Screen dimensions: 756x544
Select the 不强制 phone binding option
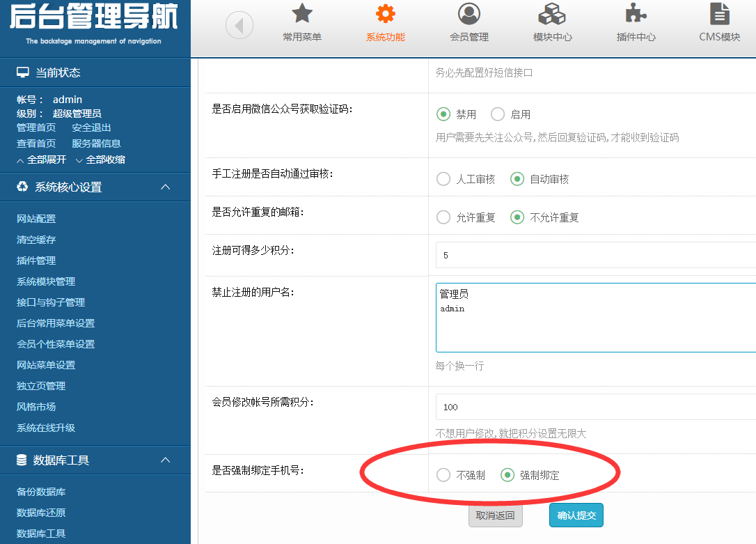coord(443,475)
